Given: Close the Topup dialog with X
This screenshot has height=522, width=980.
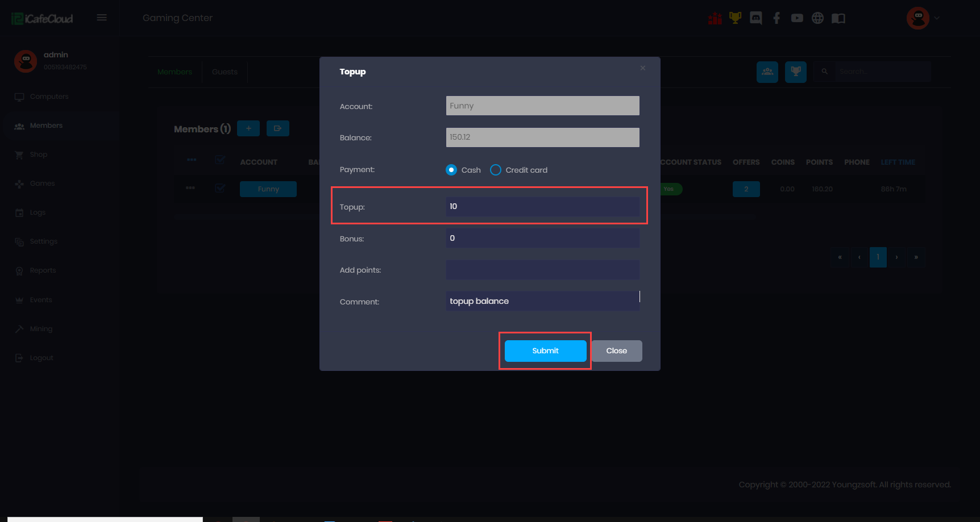Looking at the screenshot, I should click(x=643, y=68).
